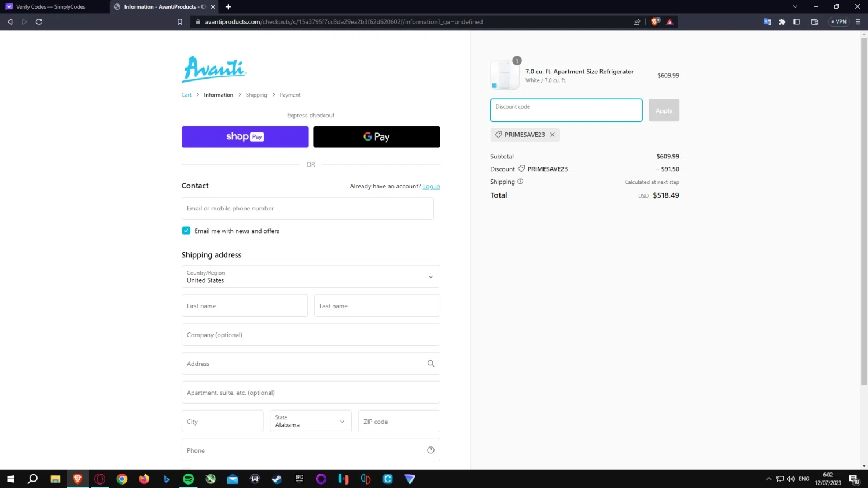Open Opera browser from taskbar
The width and height of the screenshot is (868, 488).
point(100,479)
